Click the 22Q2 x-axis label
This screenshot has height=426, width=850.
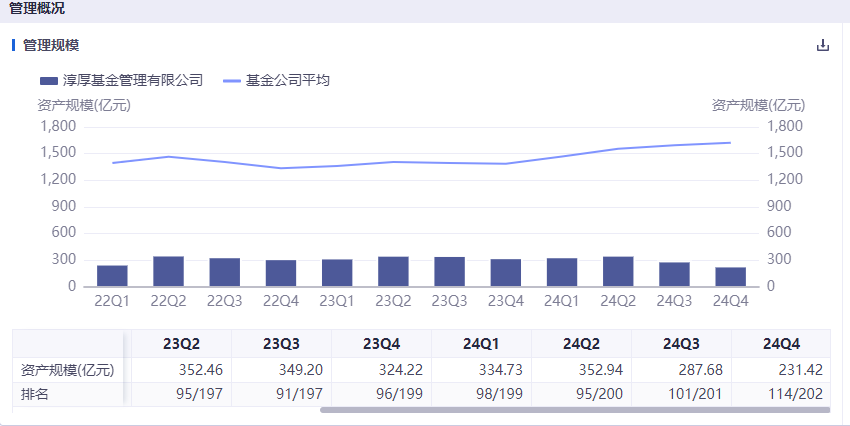click(x=168, y=299)
